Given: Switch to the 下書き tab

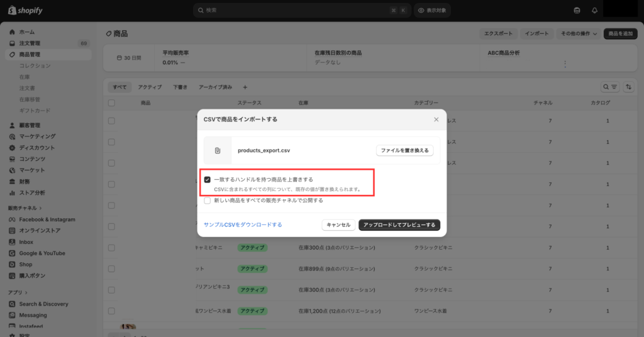Looking at the screenshot, I should (180, 87).
